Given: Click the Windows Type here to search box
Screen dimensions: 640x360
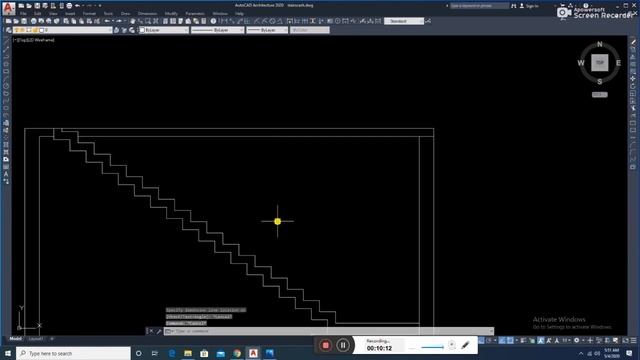Looking at the screenshot, I should pyautogui.click(x=73, y=353).
